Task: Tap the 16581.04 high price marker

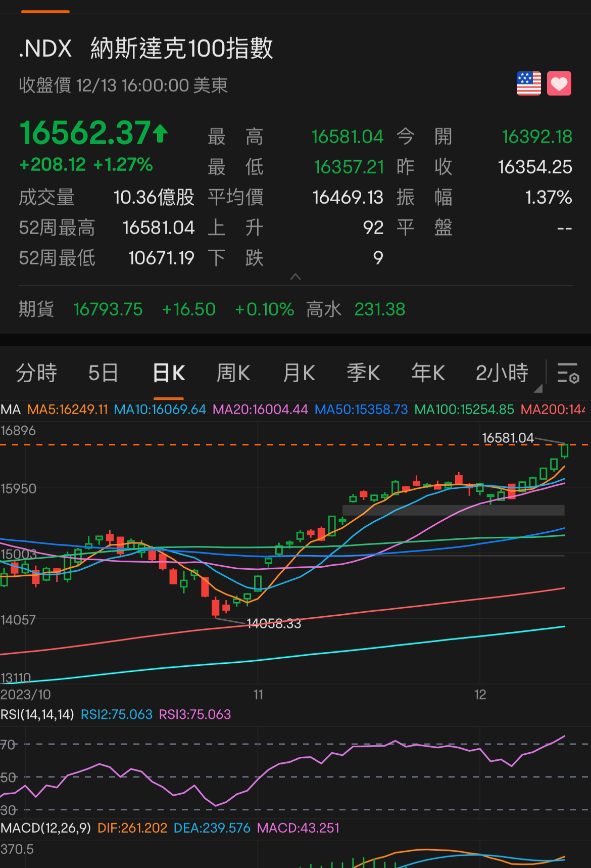Action: 508,438
